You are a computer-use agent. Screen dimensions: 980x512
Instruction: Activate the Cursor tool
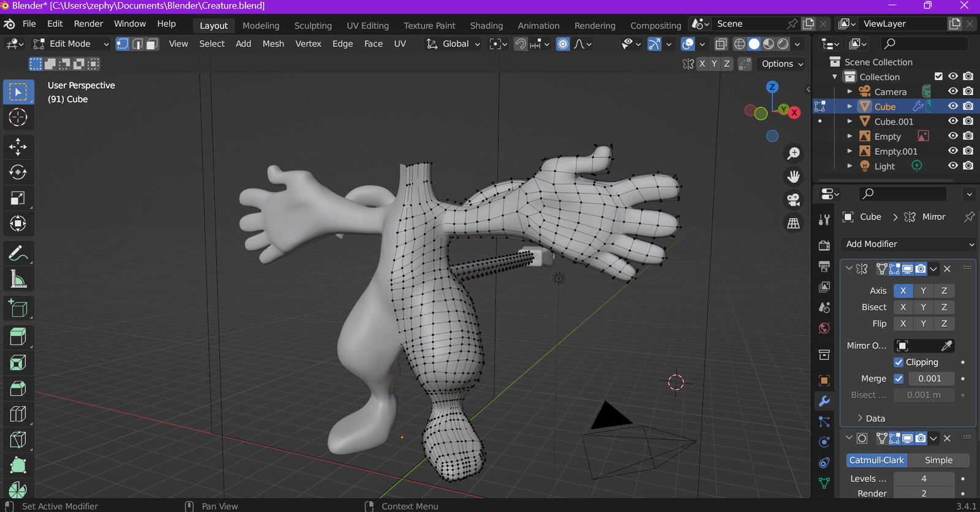coord(18,117)
